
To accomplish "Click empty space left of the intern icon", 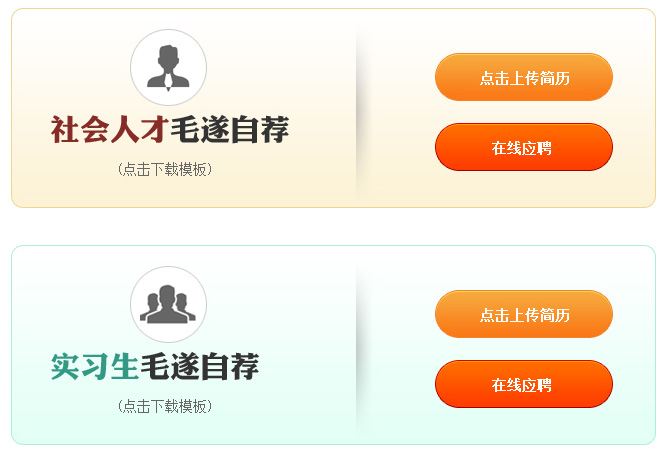I will coord(70,304).
